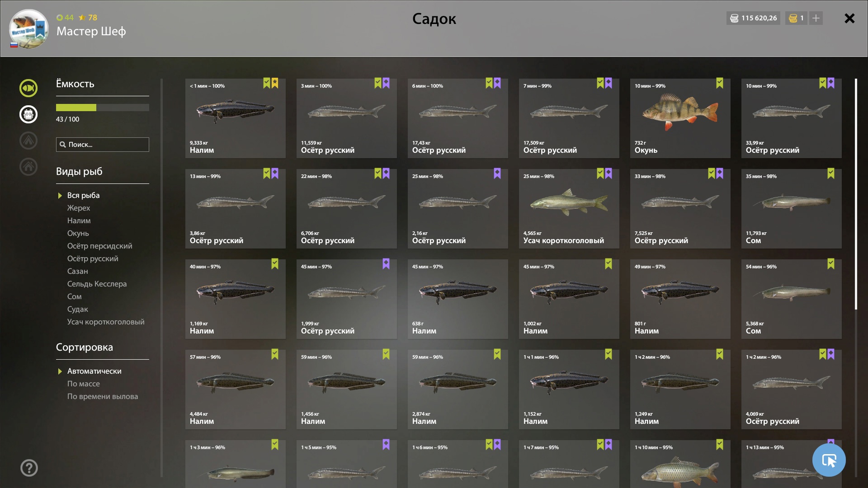Open the Мастер Шеф profile avatar
This screenshot has width=868, height=488.
tap(29, 28)
